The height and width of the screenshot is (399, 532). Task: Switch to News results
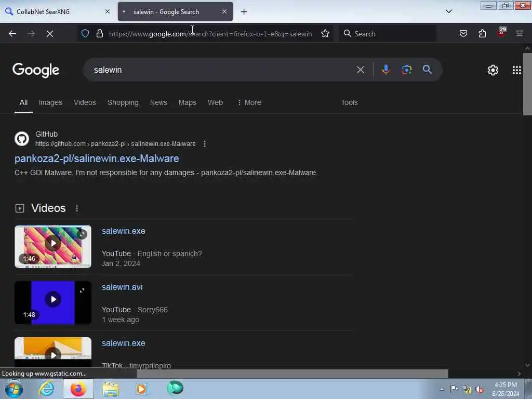(158, 102)
